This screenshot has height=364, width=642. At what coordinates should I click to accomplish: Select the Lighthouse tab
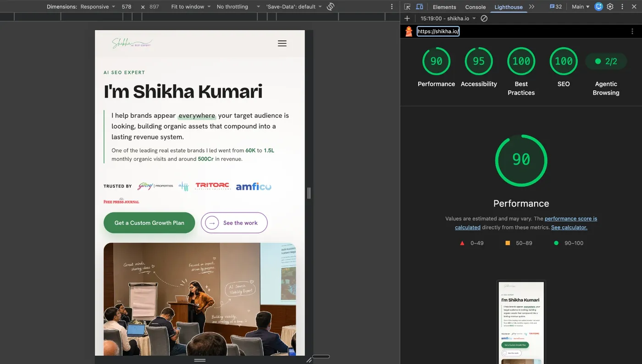coord(509,7)
